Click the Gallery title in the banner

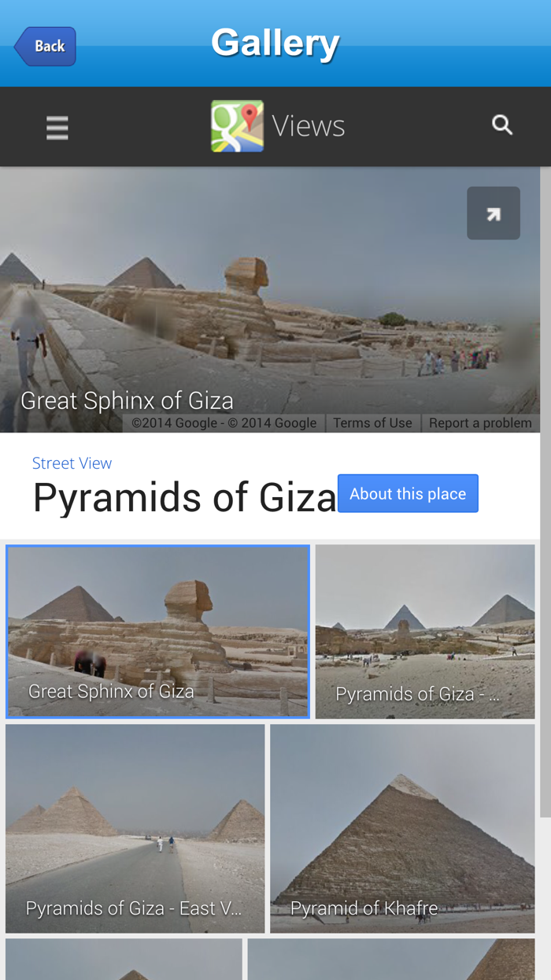point(275,43)
